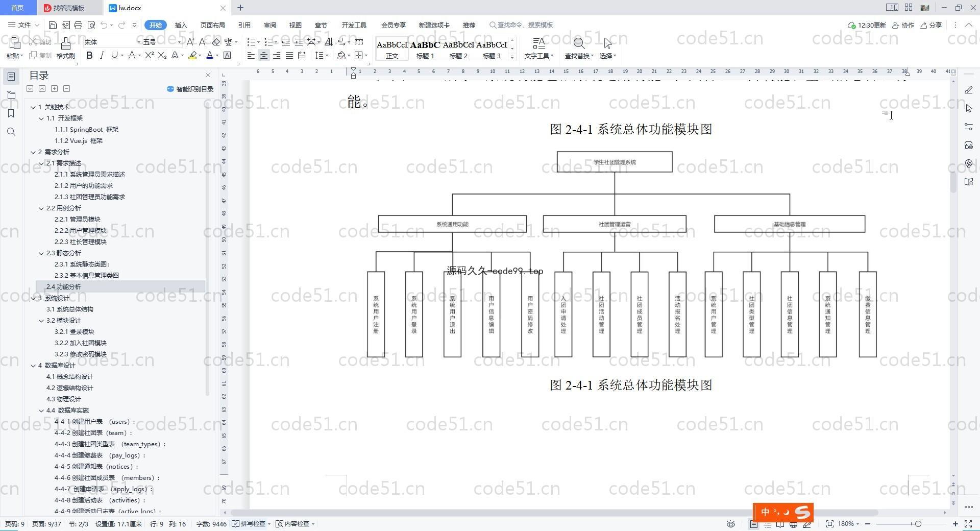Switch to the 审阅 ribbon tab
This screenshot has width=980, height=531.
270,25
